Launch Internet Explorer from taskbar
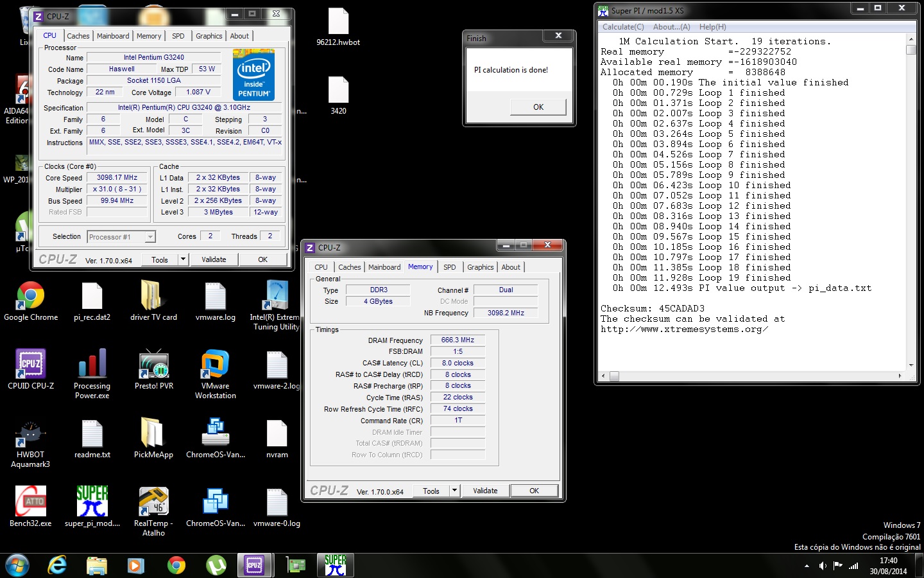 point(57,565)
